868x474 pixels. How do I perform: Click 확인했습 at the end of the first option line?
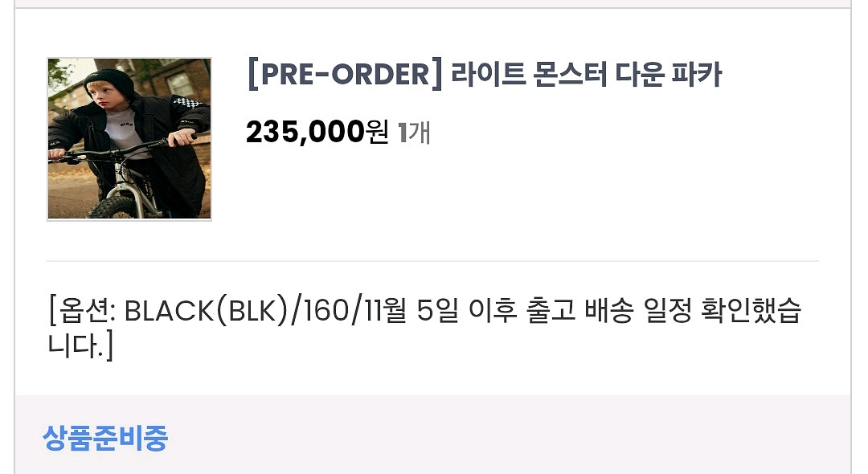[751, 311]
